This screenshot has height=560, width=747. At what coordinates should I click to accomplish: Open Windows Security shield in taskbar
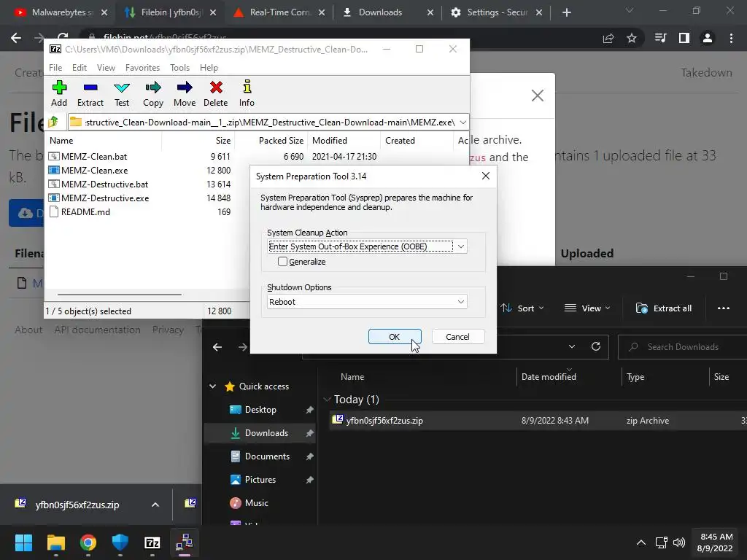point(120,542)
